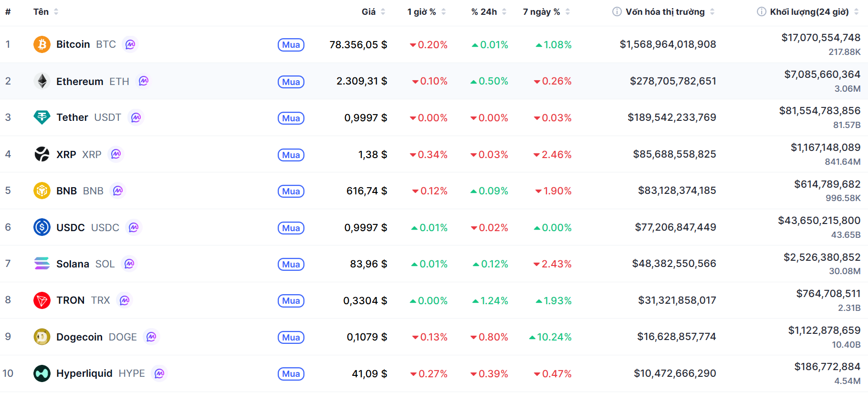Click info icon beside Vốn hóa thị trường
The image size is (868, 394).
tap(617, 11)
